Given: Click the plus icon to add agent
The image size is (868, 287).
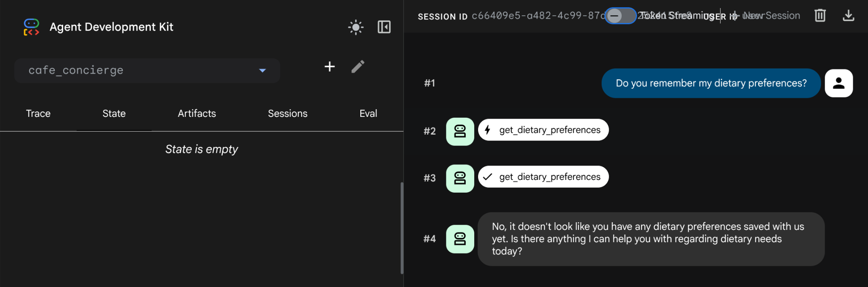Looking at the screenshot, I should (x=329, y=66).
